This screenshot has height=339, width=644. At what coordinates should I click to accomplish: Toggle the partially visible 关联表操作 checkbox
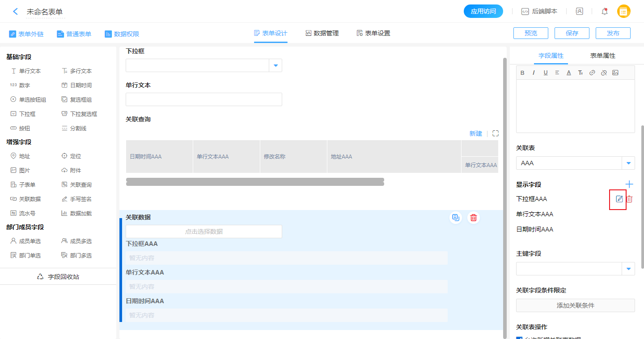click(x=519, y=337)
